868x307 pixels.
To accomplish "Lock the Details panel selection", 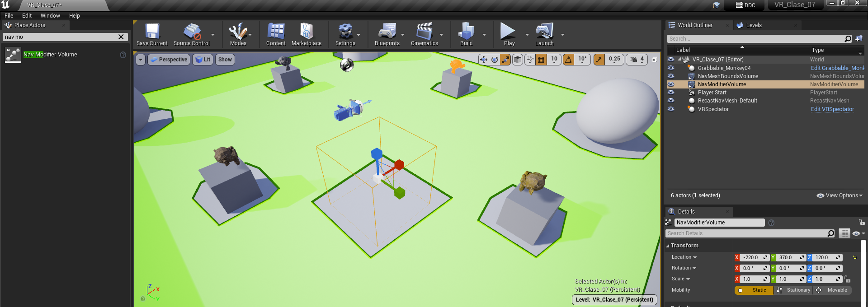I will [x=862, y=222].
